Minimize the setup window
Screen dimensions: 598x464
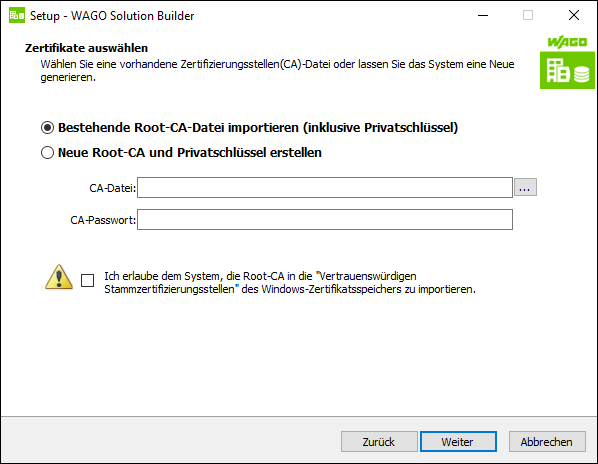(483, 16)
